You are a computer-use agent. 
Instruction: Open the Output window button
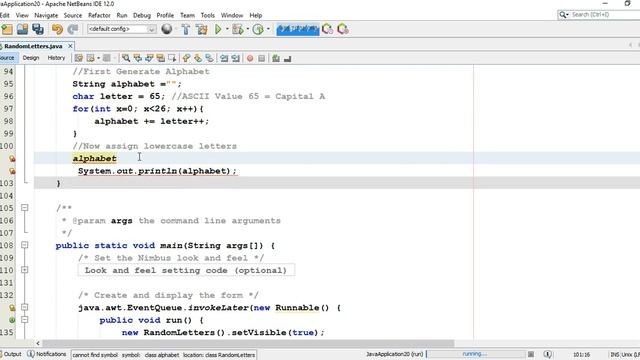(10, 354)
